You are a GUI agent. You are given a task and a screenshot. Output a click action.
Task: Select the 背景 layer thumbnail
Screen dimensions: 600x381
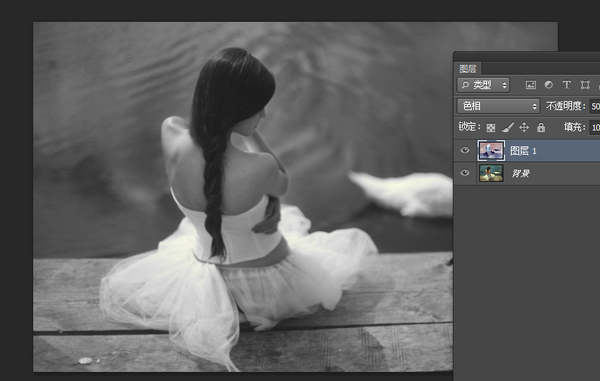(x=491, y=173)
